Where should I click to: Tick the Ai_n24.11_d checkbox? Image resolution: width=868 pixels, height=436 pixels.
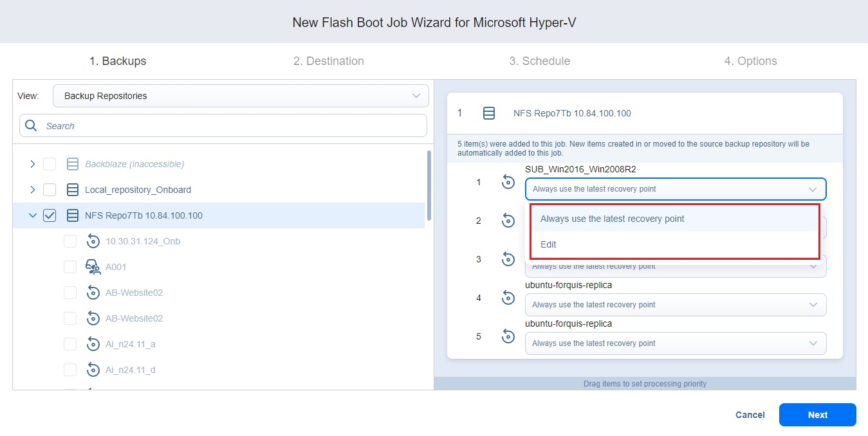click(x=70, y=370)
